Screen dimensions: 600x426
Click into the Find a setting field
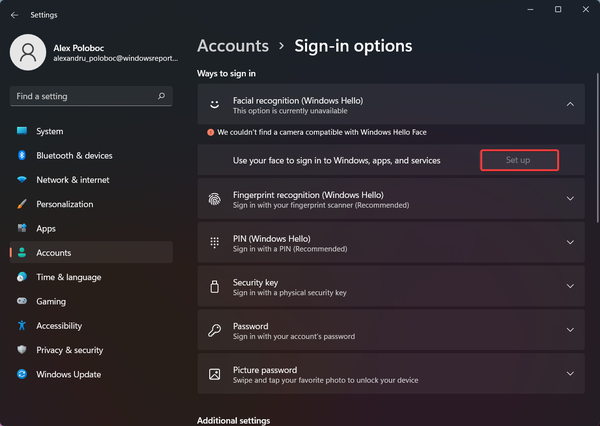coord(80,97)
